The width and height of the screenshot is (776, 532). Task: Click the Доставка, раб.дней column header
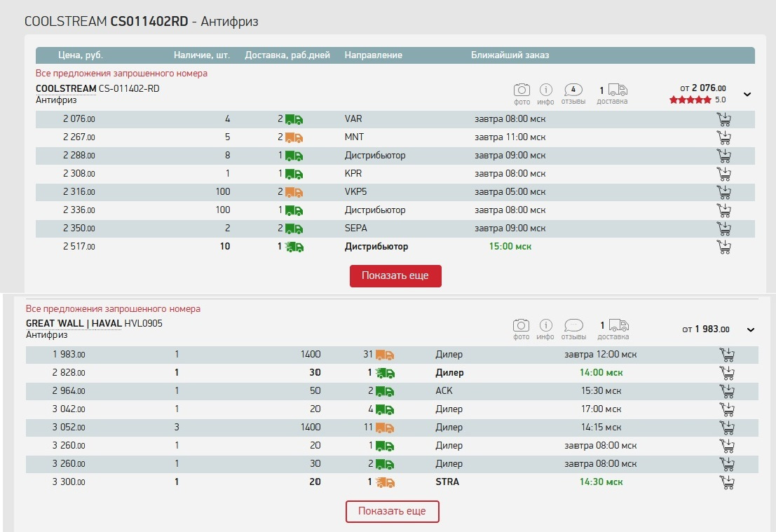(x=287, y=55)
